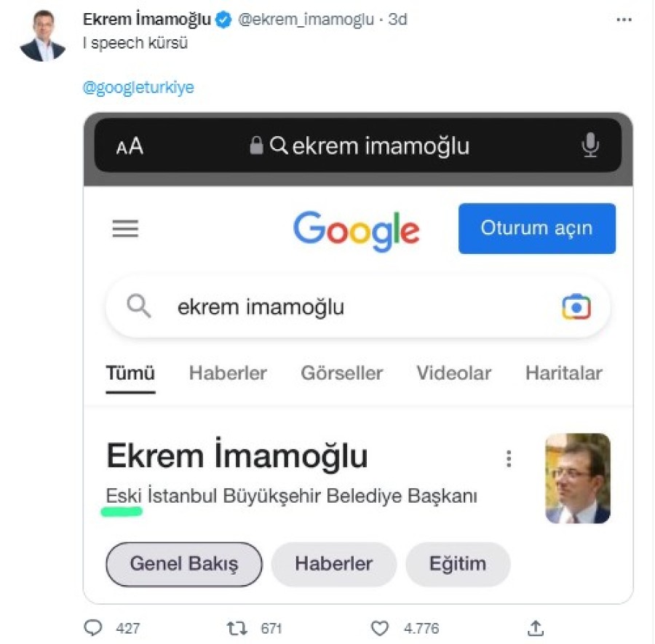Open Google Lens camera search icon

click(x=576, y=307)
